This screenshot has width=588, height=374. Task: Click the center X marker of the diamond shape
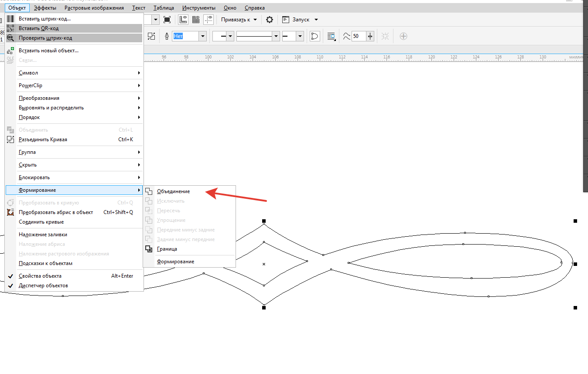264,264
